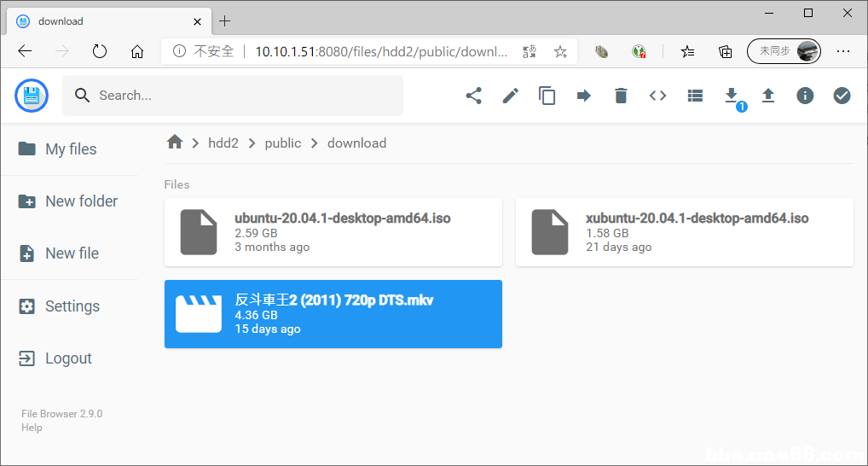
Task: Click the home icon in the breadcrumb
Action: (x=175, y=143)
